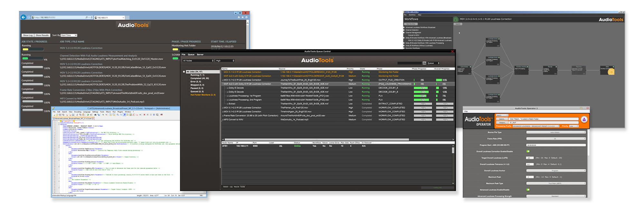
Task: Click Show Log button in browser
Action: point(28,35)
